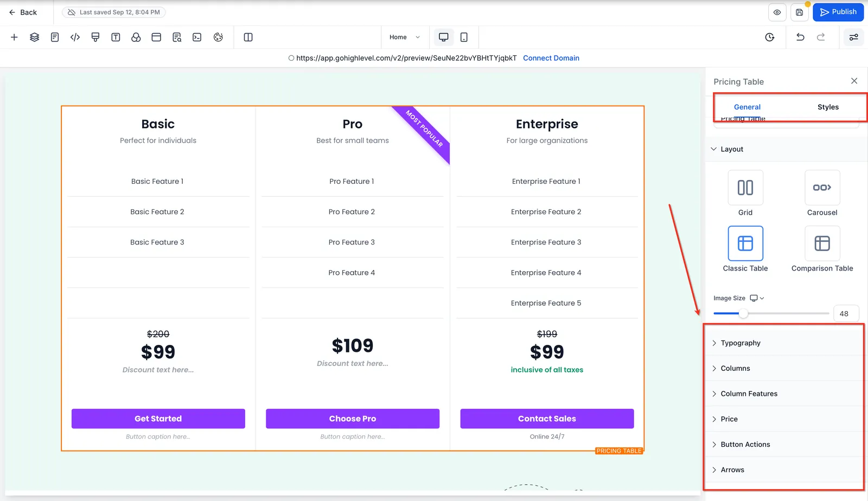Open the custom code icon in toolbar

pyautogui.click(x=75, y=37)
